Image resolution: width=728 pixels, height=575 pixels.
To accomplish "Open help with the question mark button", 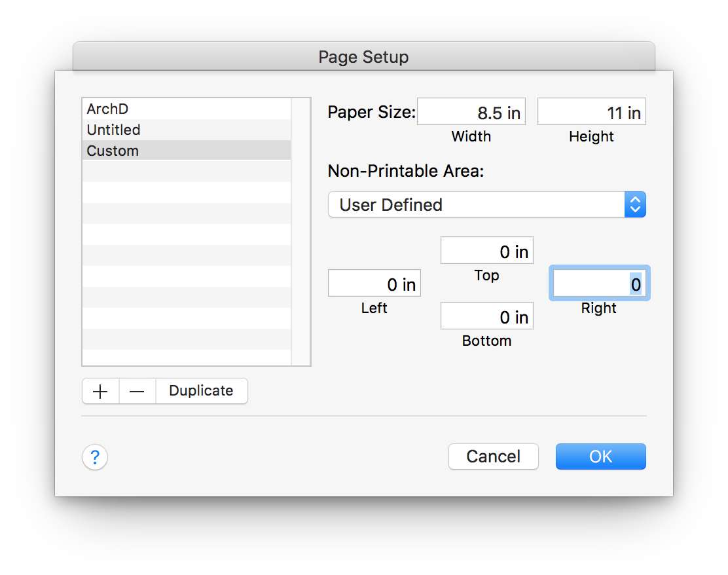I will click(x=95, y=457).
